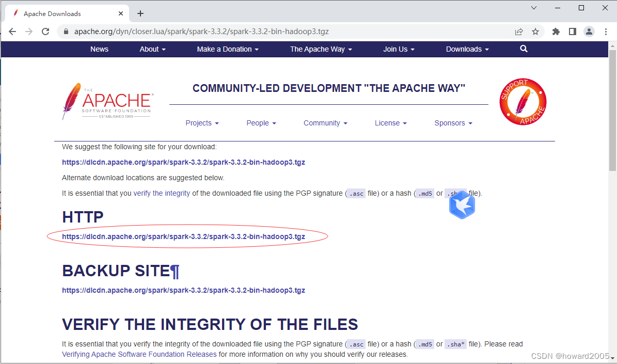
Task: Click the first '.md5' code label
Action: (x=425, y=194)
